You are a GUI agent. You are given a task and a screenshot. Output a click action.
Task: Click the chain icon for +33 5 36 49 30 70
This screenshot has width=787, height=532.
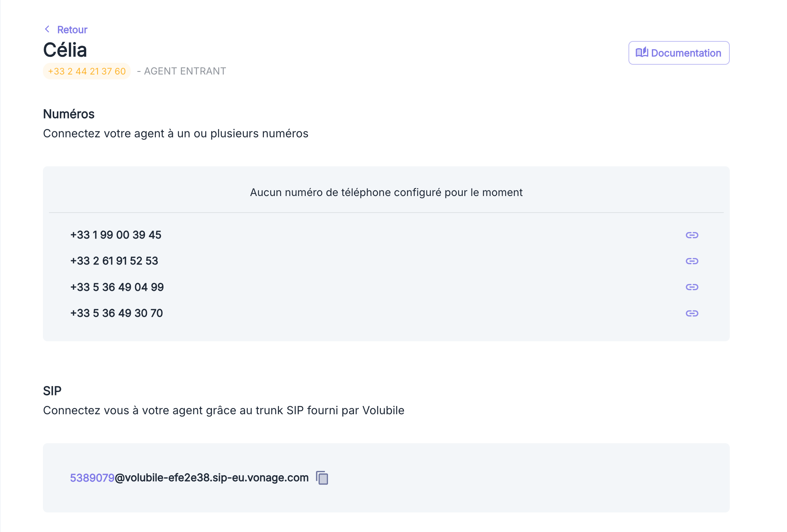693,313
